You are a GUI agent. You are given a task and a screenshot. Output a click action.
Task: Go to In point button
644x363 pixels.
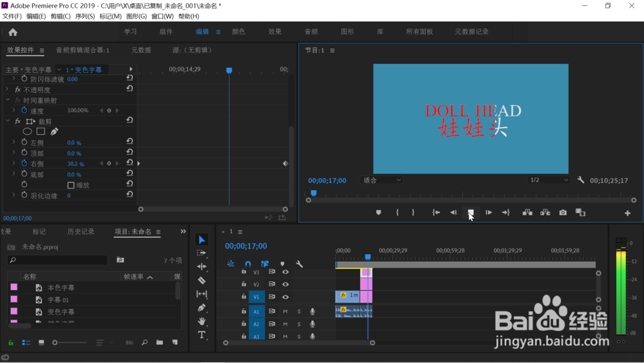pyautogui.click(x=436, y=213)
